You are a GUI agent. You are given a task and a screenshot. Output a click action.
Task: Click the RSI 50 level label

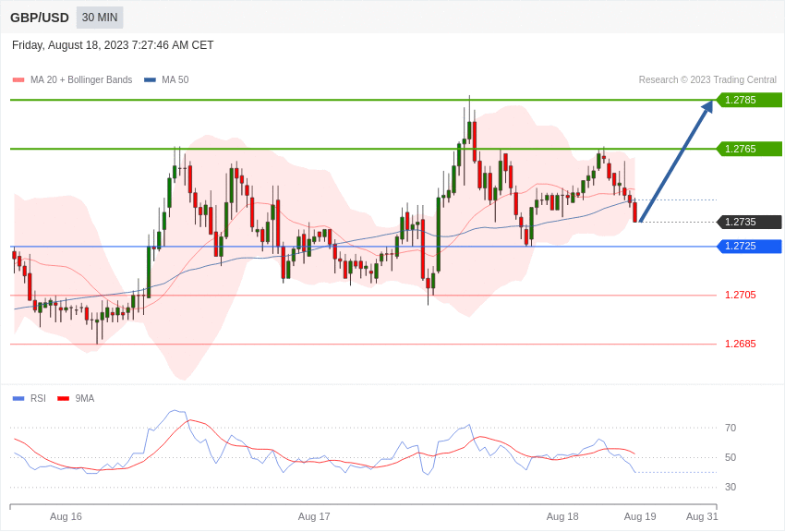click(x=731, y=457)
